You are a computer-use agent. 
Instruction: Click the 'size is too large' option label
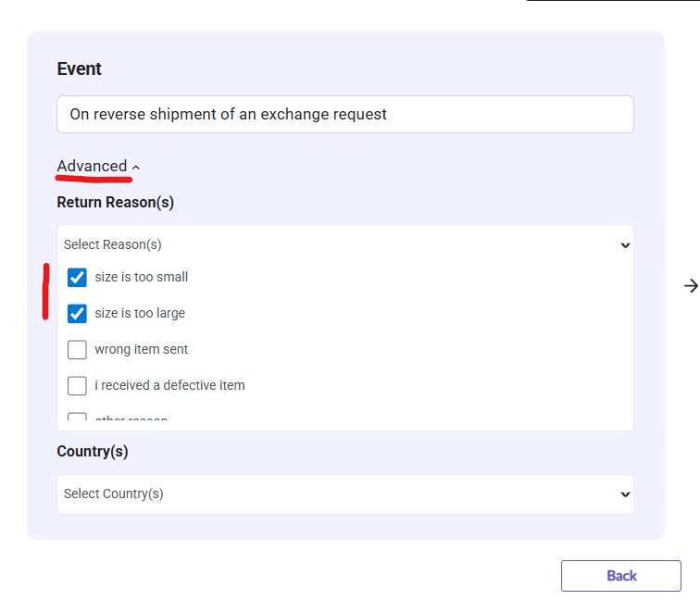[x=140, y=313]
